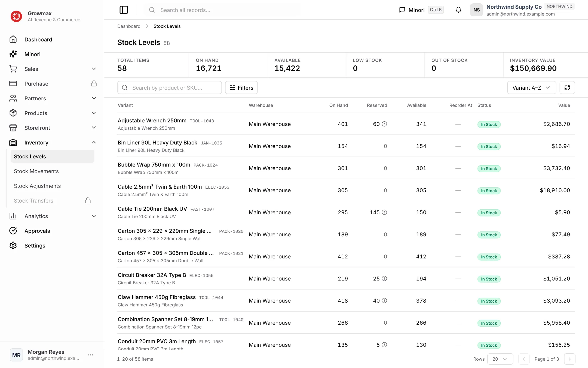The height and width of the screenshot is (368, 588).
Task: Open the Minori chat icon in header
Action: point(402,10)
